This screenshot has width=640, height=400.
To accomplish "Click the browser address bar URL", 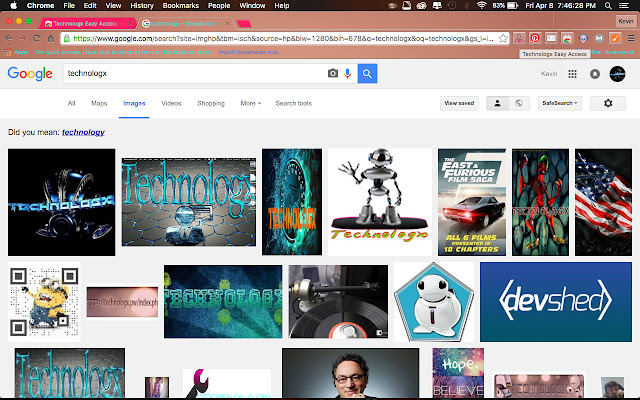I will (283, 38).
